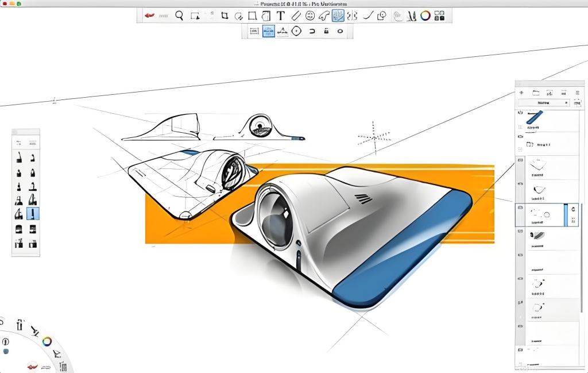This screenshot has height=373, width=588.
Task: Click the Ruler tool icon
Action: tap(295, 16)
